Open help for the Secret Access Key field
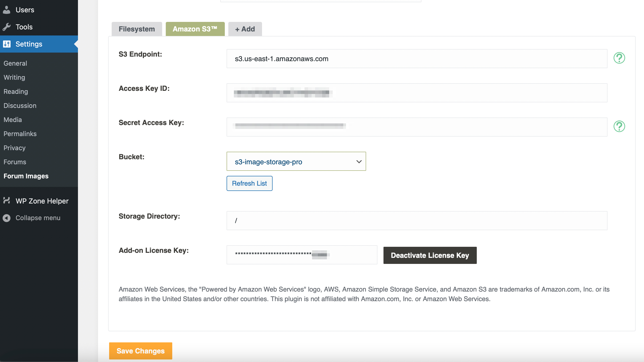The height and width of the screenshot is (362, 644). (x=619, y=126)
